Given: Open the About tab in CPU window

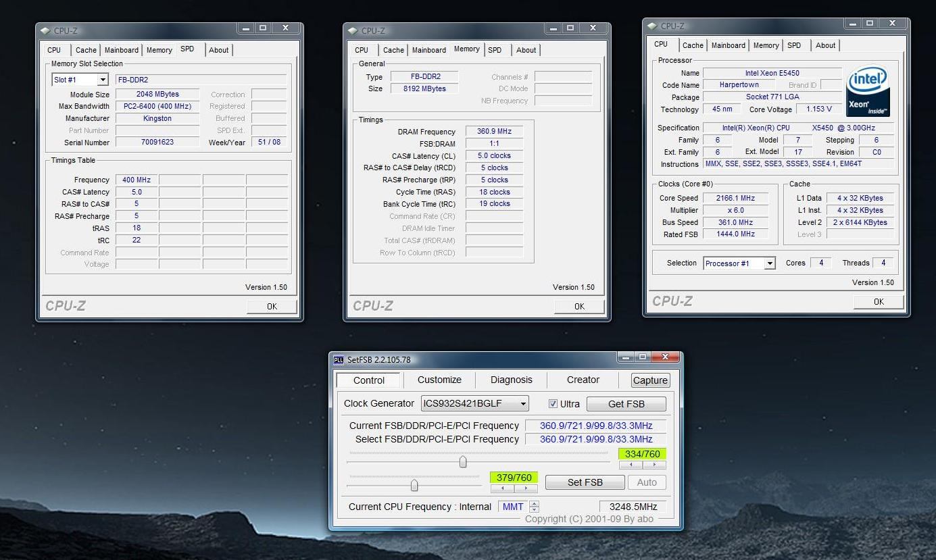Looking at the screenshot, I should click(x=825, y=45).
